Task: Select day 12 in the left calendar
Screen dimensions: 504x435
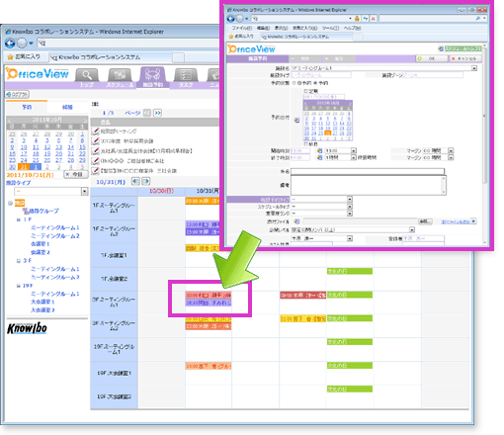Action: tap(47, 147)
